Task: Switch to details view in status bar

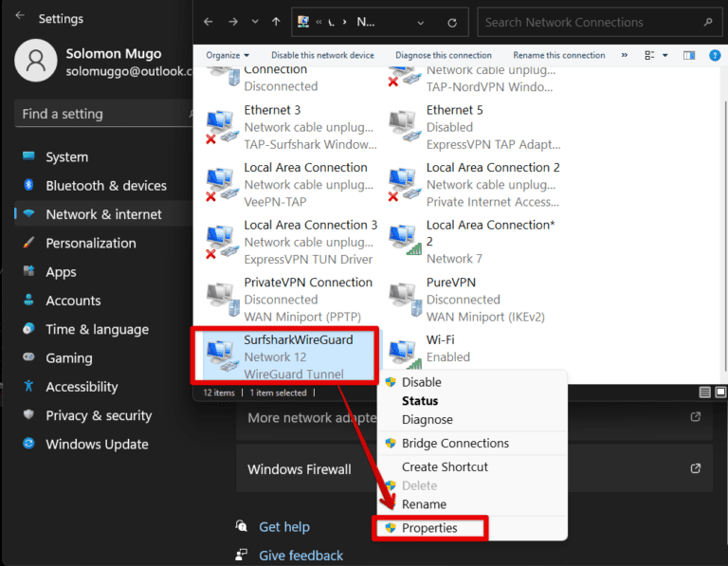Action: tap(704, 392)
